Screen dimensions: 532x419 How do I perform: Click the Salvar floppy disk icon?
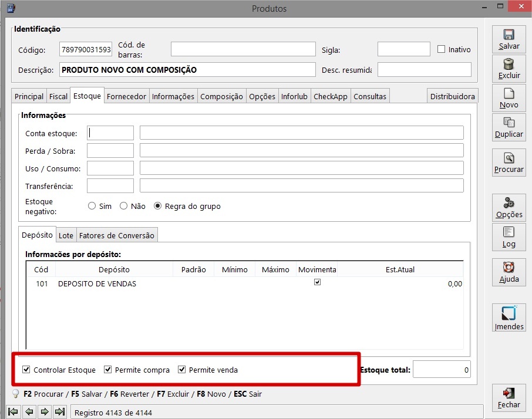tap(509, 34)
